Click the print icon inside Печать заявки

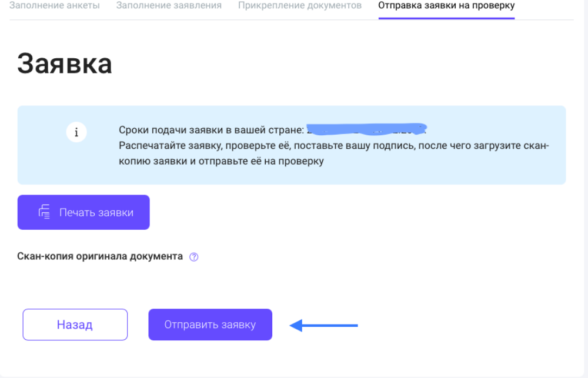coord(45,212)
